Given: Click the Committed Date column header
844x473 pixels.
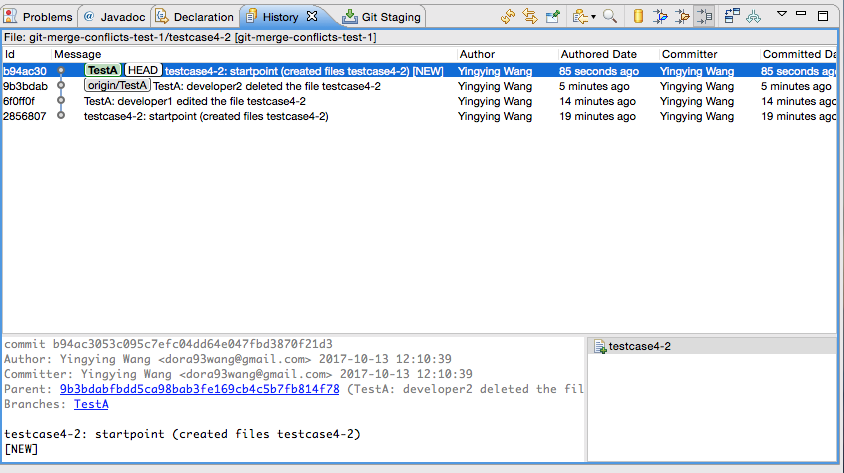Looking at the screenshot, I should (799, 54).
